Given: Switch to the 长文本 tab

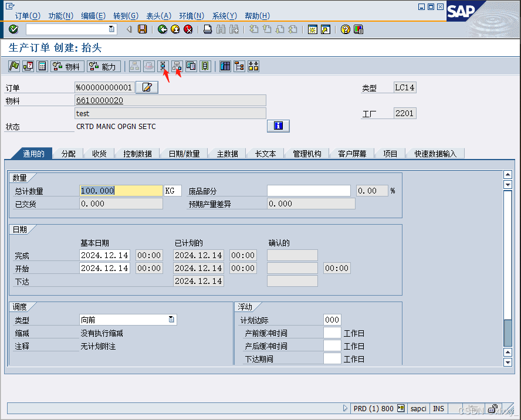Looking at the screenshot, I should pyautogui.click(x=265, y=154).
